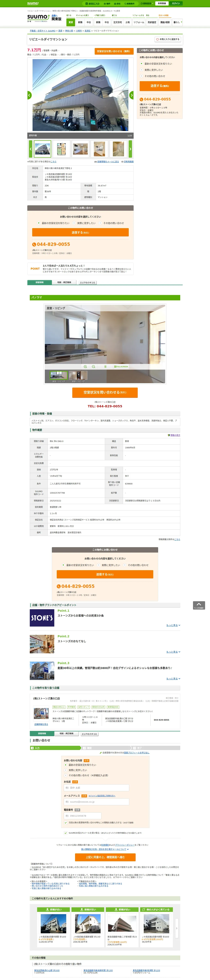Click the ページの先頭へ up-arrow button
The image size is (210, 980).
199,605
